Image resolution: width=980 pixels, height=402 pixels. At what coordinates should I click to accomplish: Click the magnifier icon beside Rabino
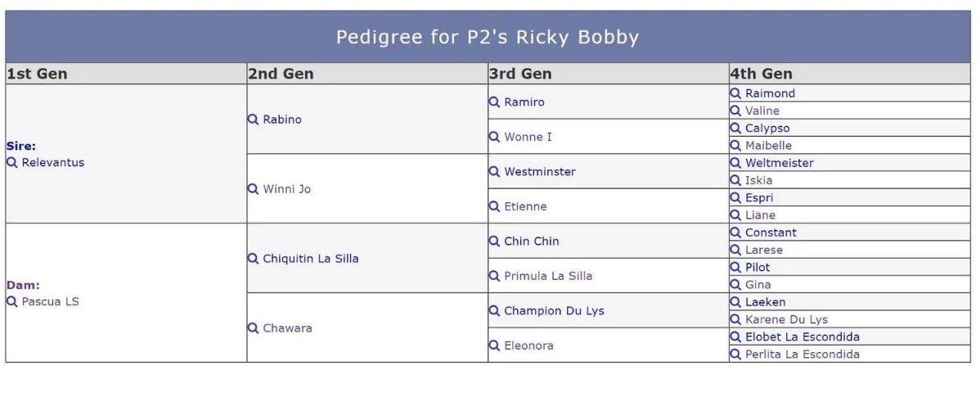pyautogui.click(x=253, y=120)
